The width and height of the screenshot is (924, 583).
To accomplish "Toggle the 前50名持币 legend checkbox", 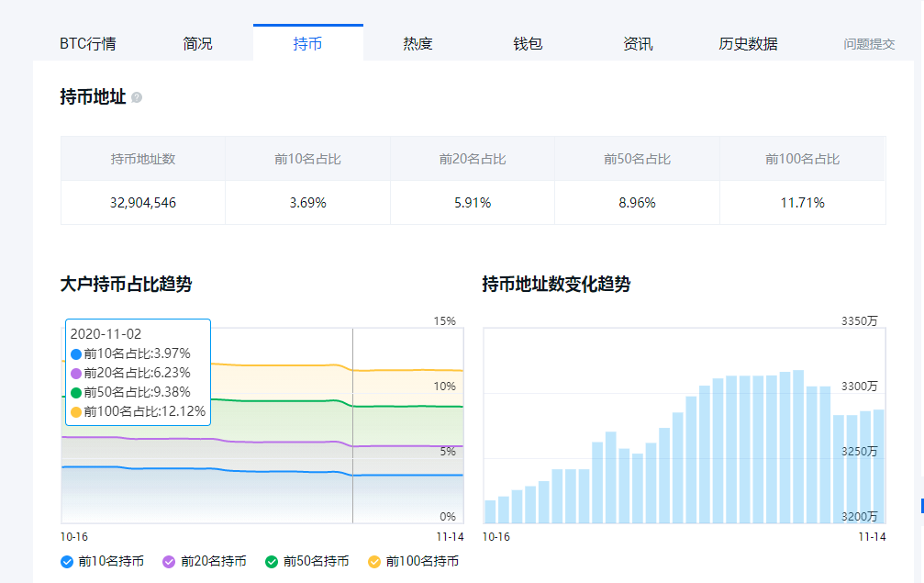I will click(x=272, y=562).
